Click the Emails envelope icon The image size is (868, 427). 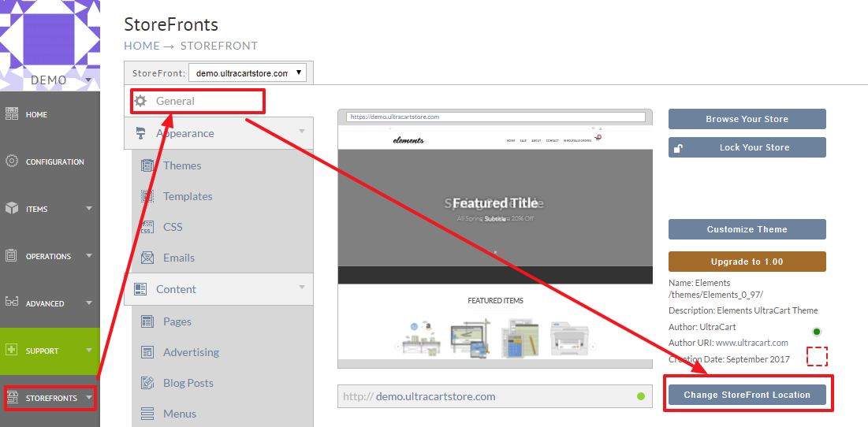[147, 258]
